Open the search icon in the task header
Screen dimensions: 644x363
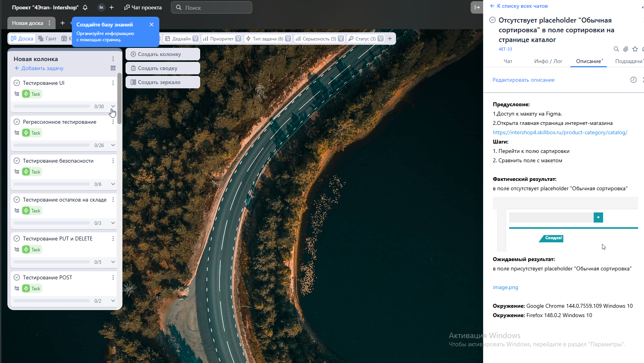coord(616,49)
